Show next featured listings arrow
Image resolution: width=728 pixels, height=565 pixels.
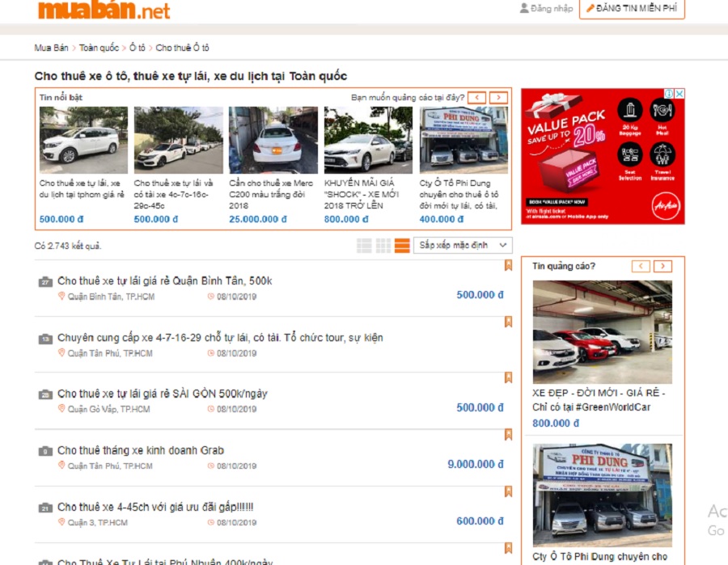[498, 98]
